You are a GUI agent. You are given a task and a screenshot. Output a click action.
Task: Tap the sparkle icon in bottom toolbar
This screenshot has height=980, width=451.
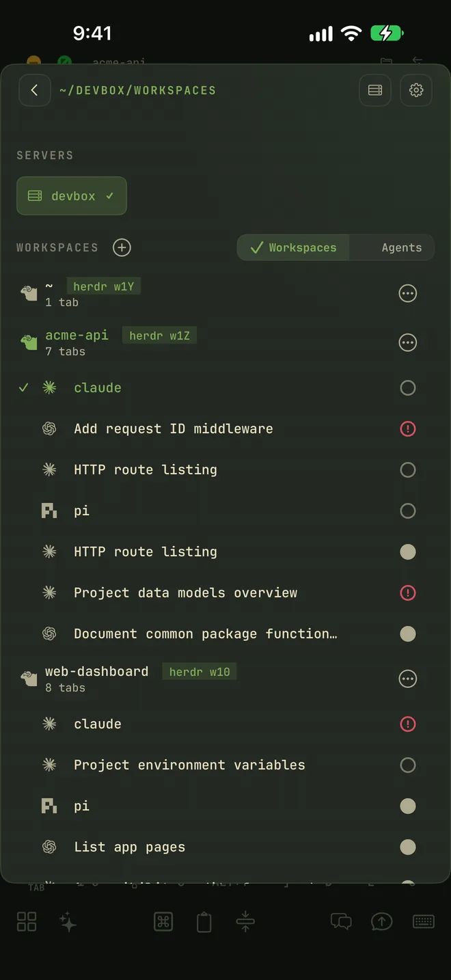(68, 922)
